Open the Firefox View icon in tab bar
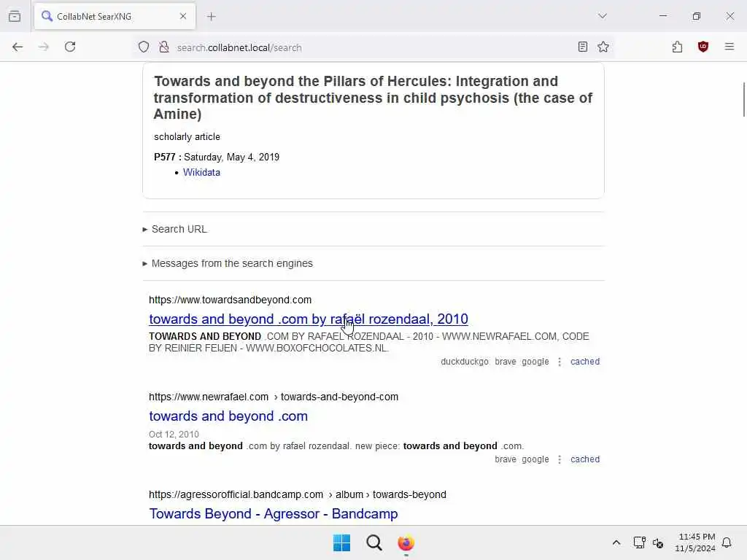 [15, 16]
